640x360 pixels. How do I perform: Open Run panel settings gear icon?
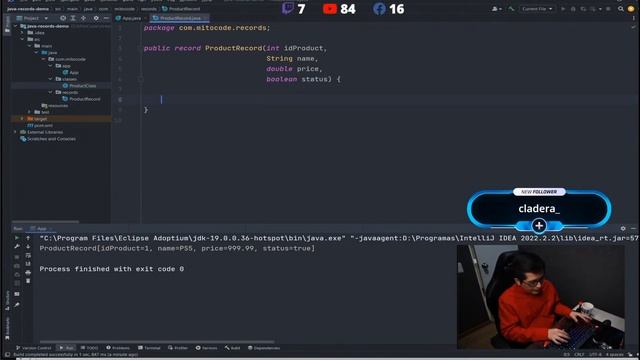pos(623,229)
